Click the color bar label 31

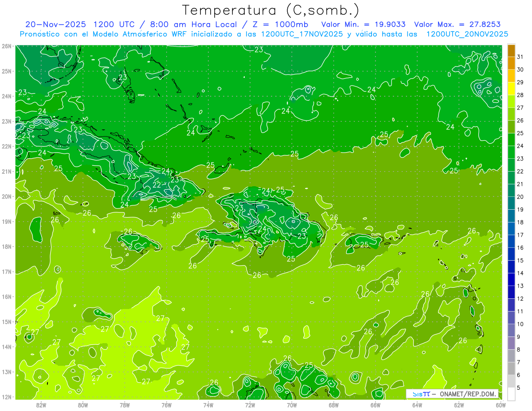520,57
